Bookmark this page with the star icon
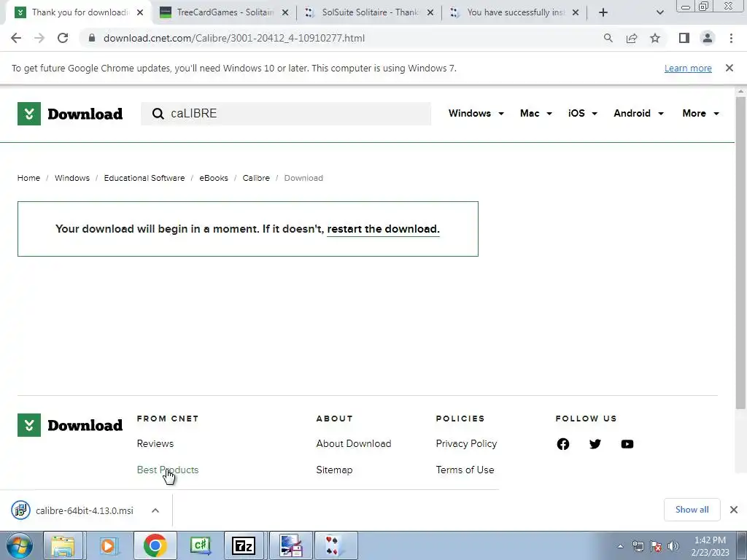The height and width of the screenshot is (560, 747). pos(655,38)
